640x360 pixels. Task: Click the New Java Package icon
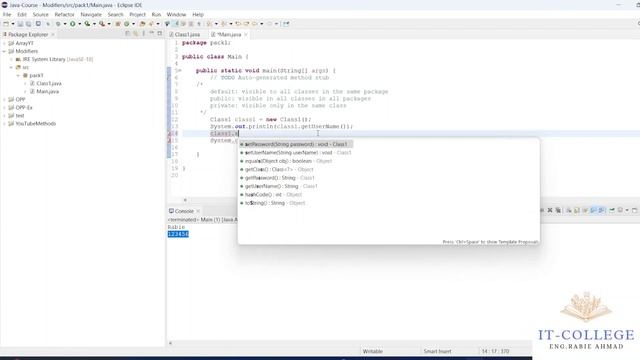pos(118,24)
